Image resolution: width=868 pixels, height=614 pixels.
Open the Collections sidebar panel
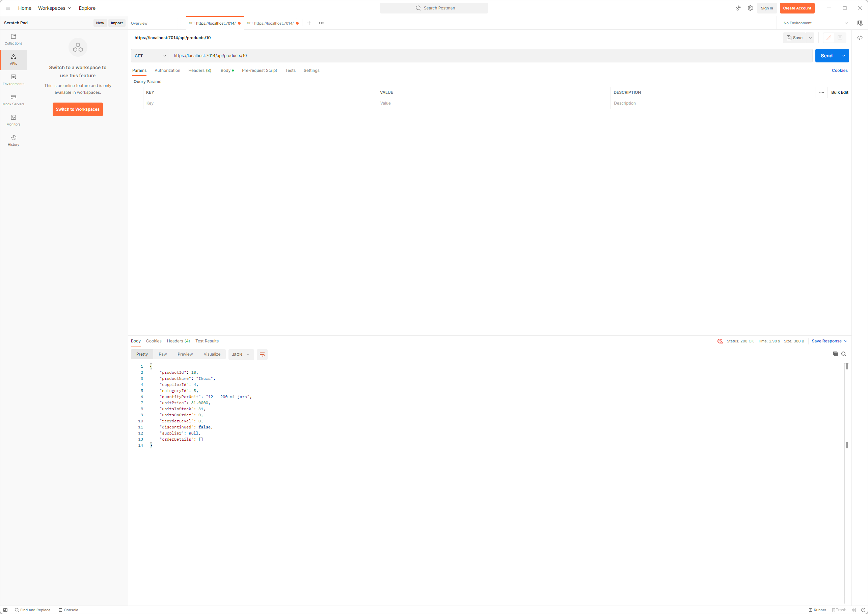coord(13,39)
